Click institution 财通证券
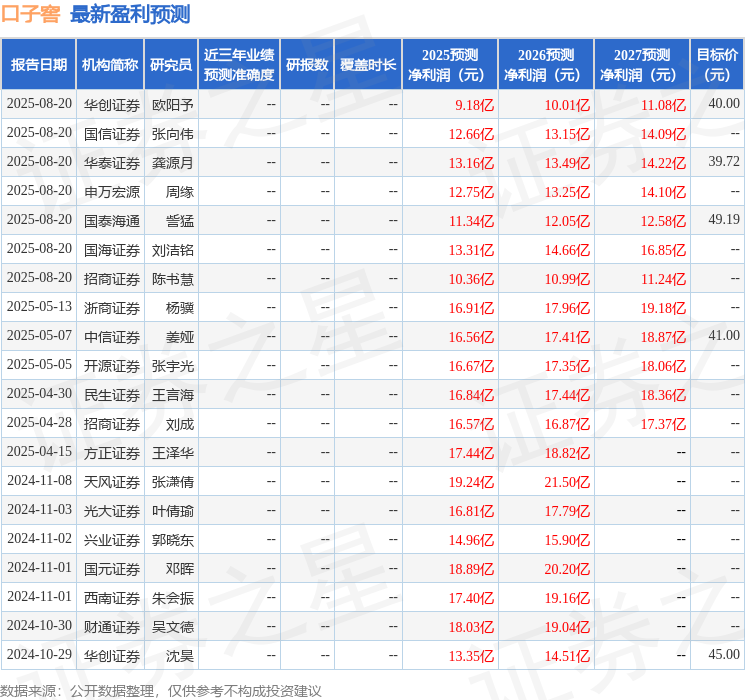 pos(112,627)
